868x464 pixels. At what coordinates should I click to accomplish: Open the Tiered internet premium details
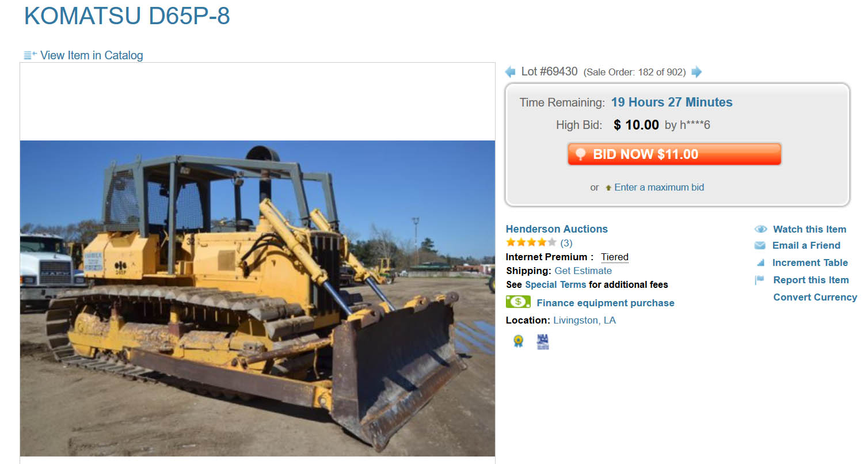coord(615,257)
